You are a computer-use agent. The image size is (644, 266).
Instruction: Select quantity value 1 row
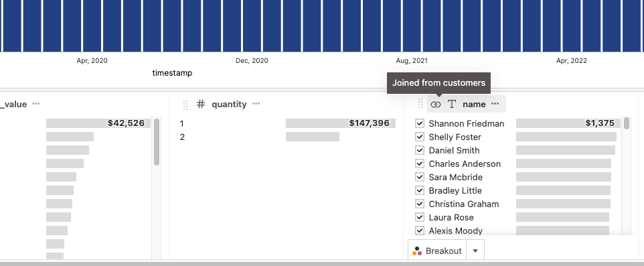coord(287,123)
